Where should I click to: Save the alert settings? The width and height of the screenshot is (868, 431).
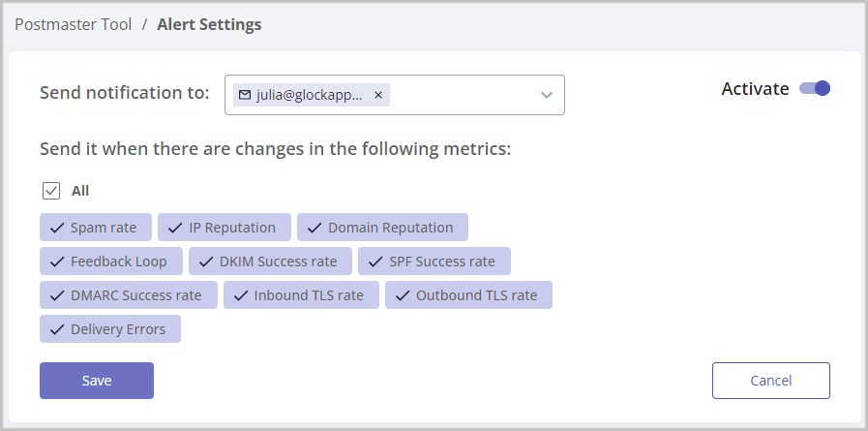[97, 381]
